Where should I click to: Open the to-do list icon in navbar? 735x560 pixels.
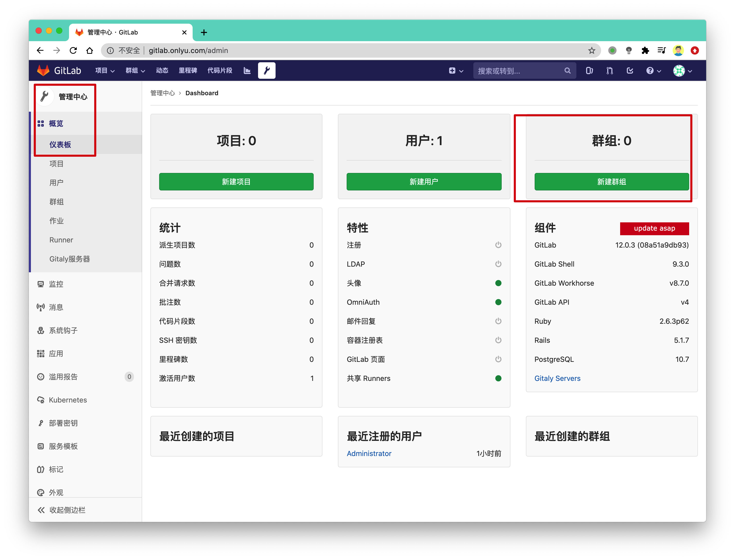coord(630,70)
